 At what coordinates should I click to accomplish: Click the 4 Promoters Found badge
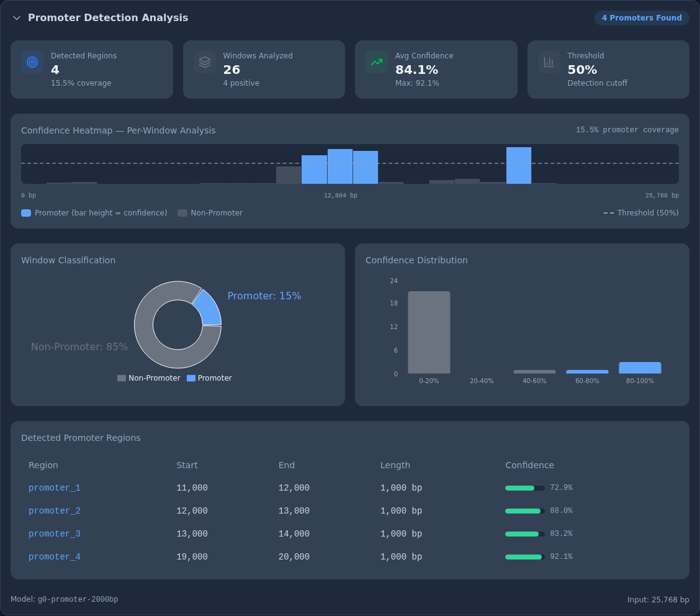click(x=642, y=18)
